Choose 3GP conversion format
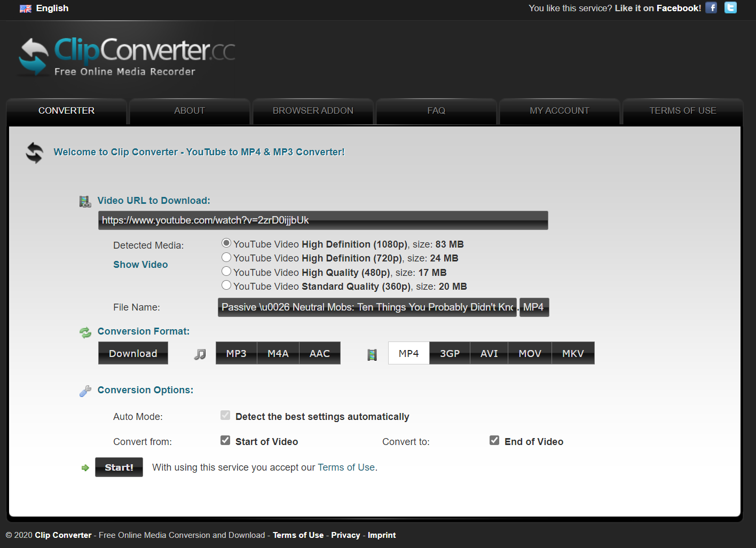This screenshot has height=548, width=756. click(x=450, y=353)
